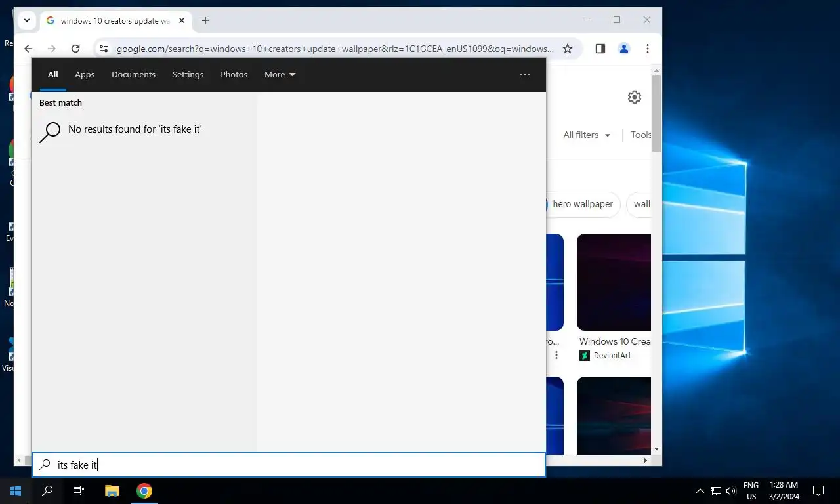Open a new Chrome tab
This screenshot has width=840, height=504.
pyautogui.click(x=205, y=20)
